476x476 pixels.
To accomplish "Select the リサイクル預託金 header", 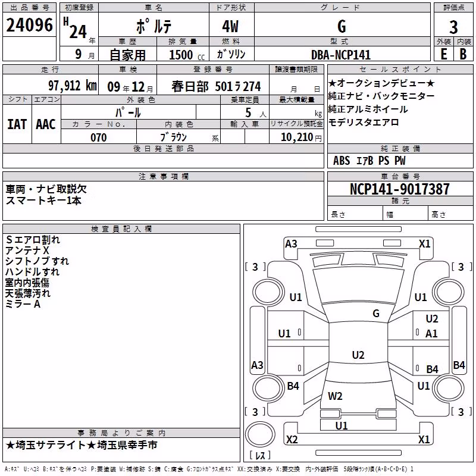I will coord(296,124).
